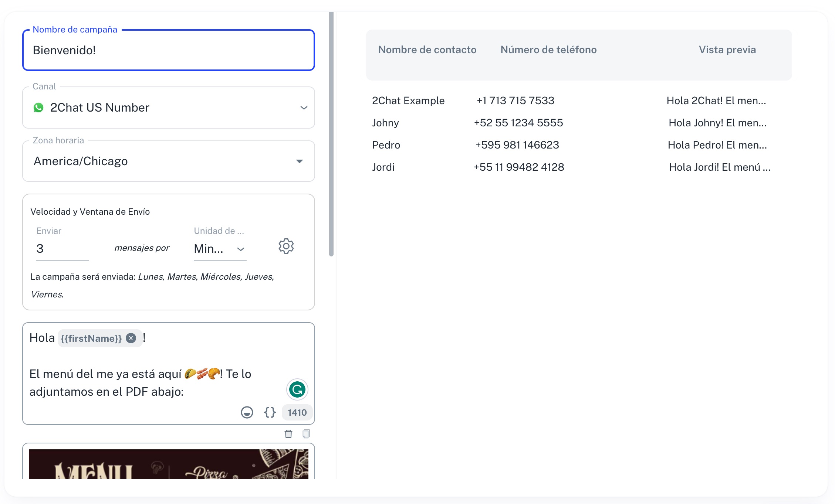The width and height of the screenshot is (835, 504).
Task: Open the send window settings gear
Action: coord(286,246)
